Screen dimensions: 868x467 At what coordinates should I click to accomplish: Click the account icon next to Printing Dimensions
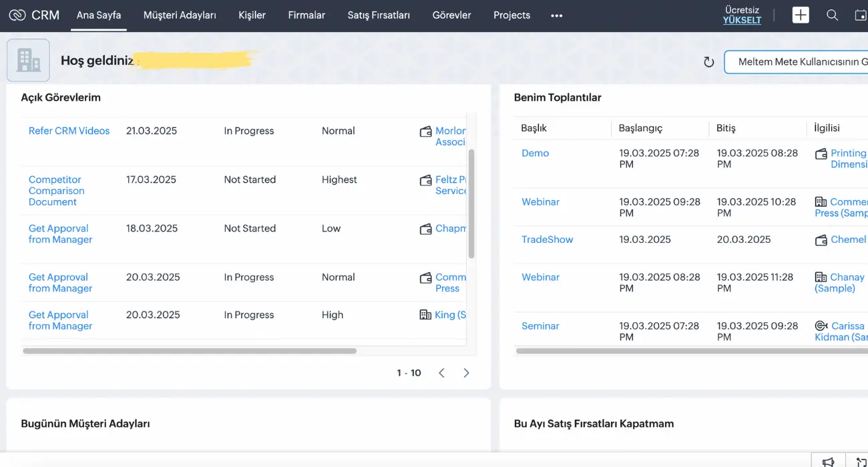821,153
